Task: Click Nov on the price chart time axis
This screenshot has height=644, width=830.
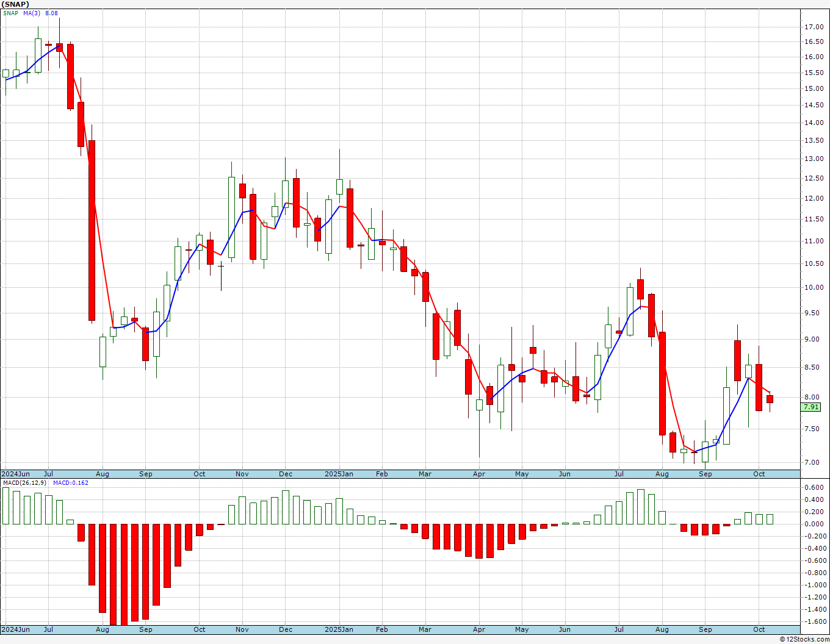Action: tap(242, 474)
